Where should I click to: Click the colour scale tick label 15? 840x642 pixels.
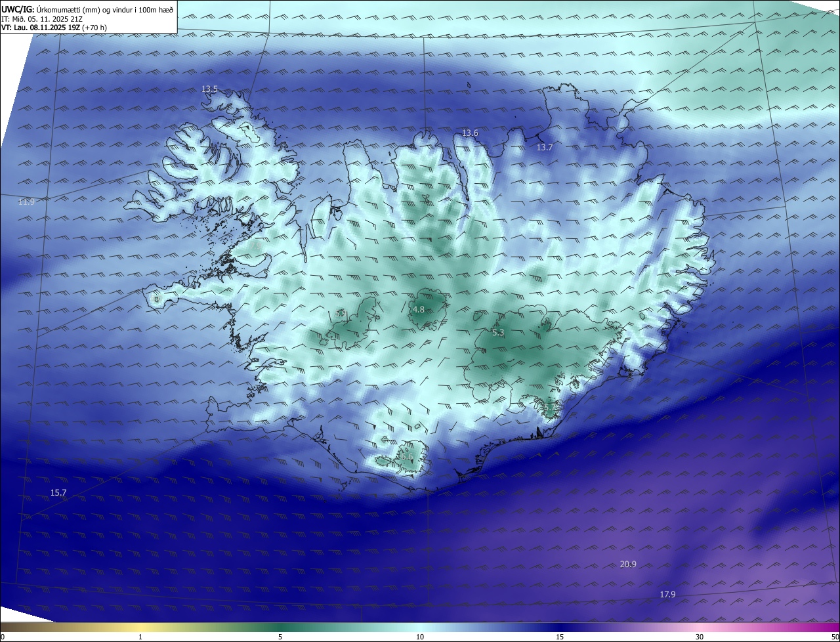point(560,637)
